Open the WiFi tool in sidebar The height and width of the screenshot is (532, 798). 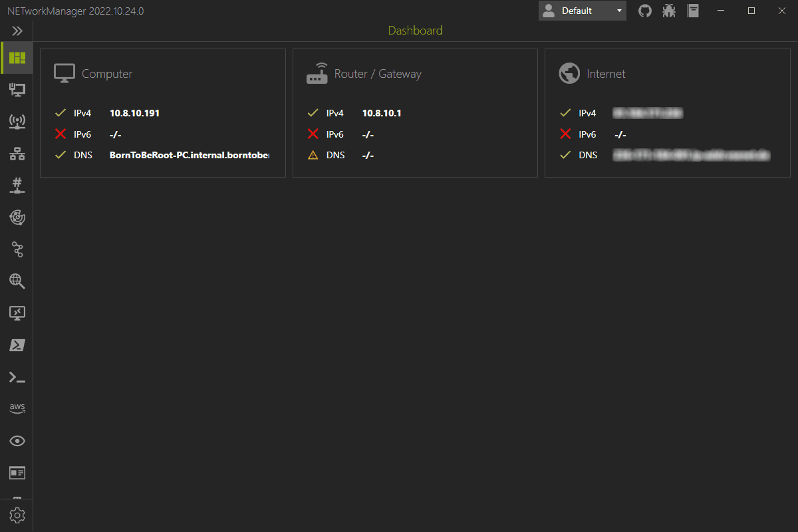[x=17, y=122]
